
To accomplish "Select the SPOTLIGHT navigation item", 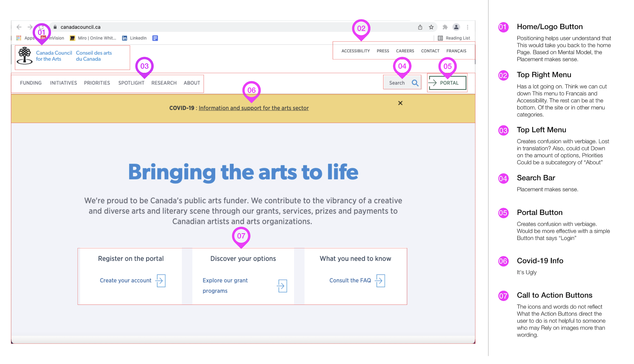I will 131,83.
